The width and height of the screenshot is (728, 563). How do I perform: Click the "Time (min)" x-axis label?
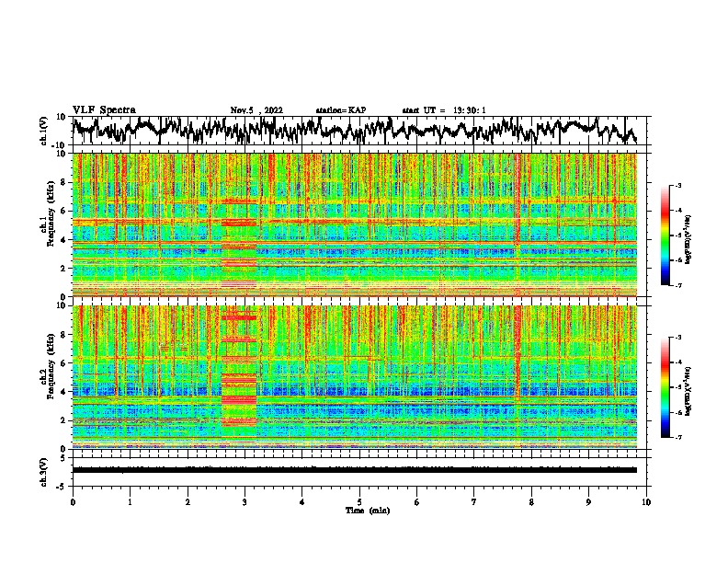point(368,511)
